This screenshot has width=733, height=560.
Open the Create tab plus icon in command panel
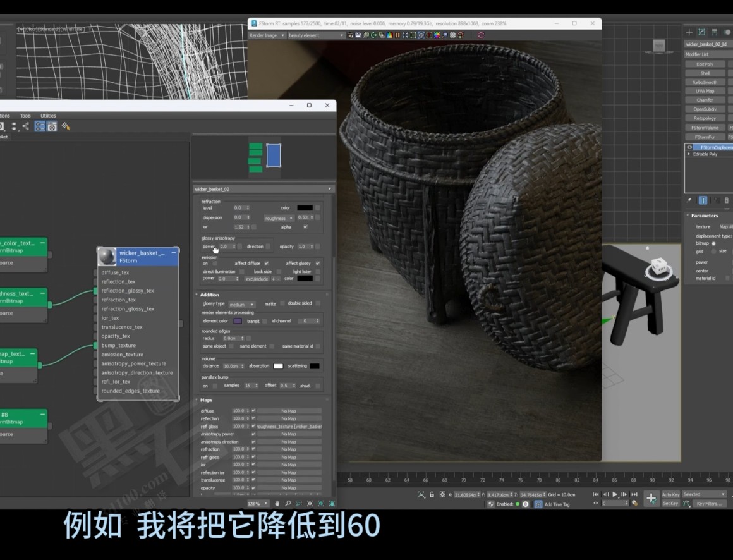click(x=689, y=32)
